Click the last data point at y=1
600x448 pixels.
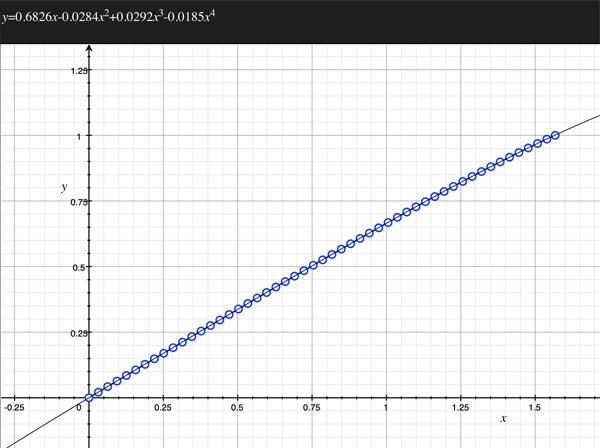(x=555, y=135)
